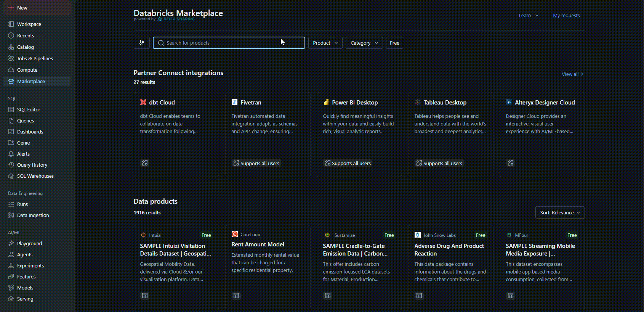Select Dashboards from the sidebar

coord(30,132)
